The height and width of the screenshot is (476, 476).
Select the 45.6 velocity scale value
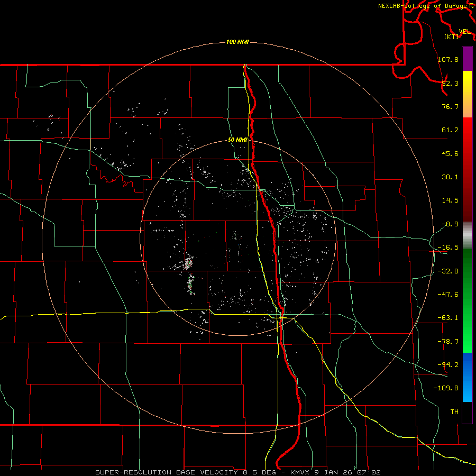[x=450, y=153]
